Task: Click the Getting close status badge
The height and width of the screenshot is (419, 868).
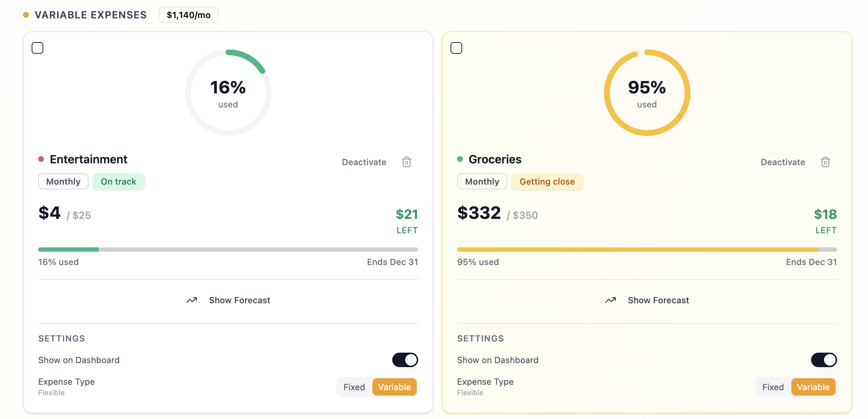Action: click(547, 181)
